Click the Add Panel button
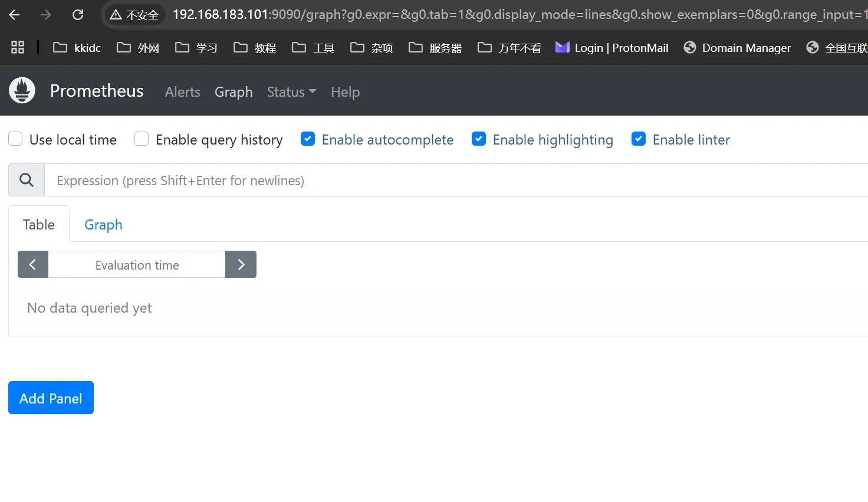Viewport: 868px width, 502px height. (x=51, y=398)
